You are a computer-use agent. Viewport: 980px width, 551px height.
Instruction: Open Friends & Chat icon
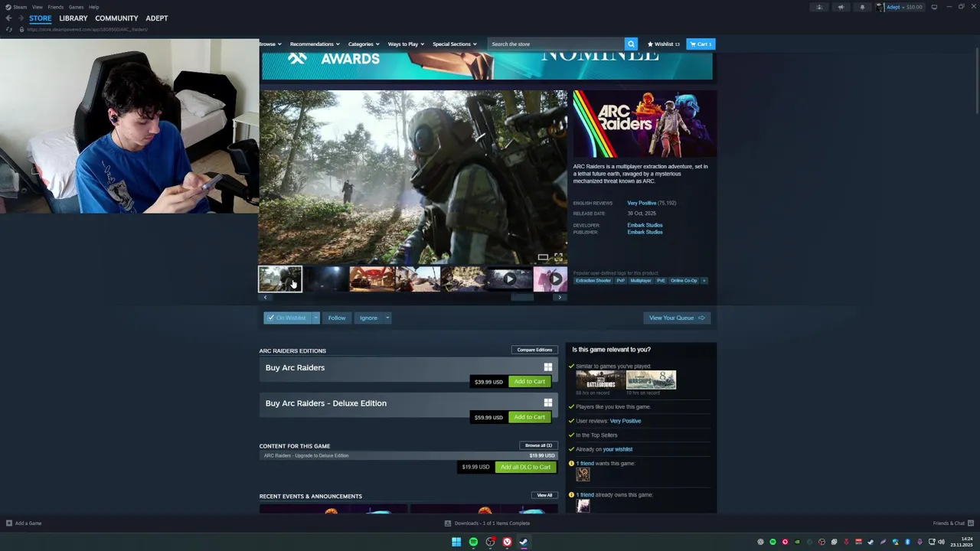pyautogui.click(x=971, y=523)
